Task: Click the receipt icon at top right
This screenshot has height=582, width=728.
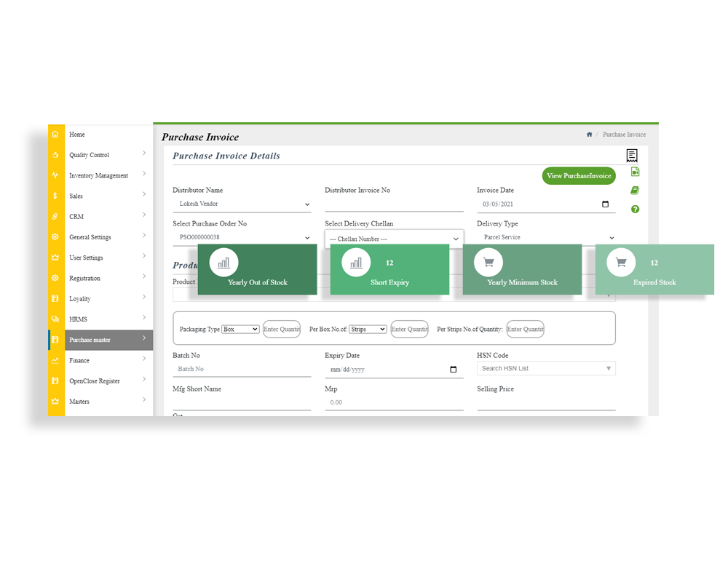Action: click(x=631, y=155)
